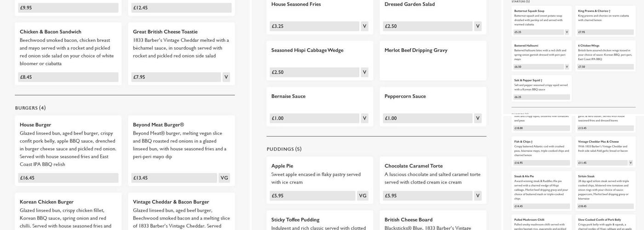Click Salt & Pepper Squid in the preview panel
Viewport: 644px width, 230px height.
point(528,80)
